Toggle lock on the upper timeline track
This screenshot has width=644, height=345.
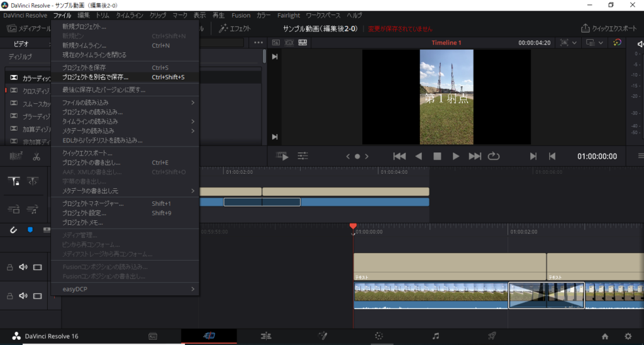click(x=10, y=268)
